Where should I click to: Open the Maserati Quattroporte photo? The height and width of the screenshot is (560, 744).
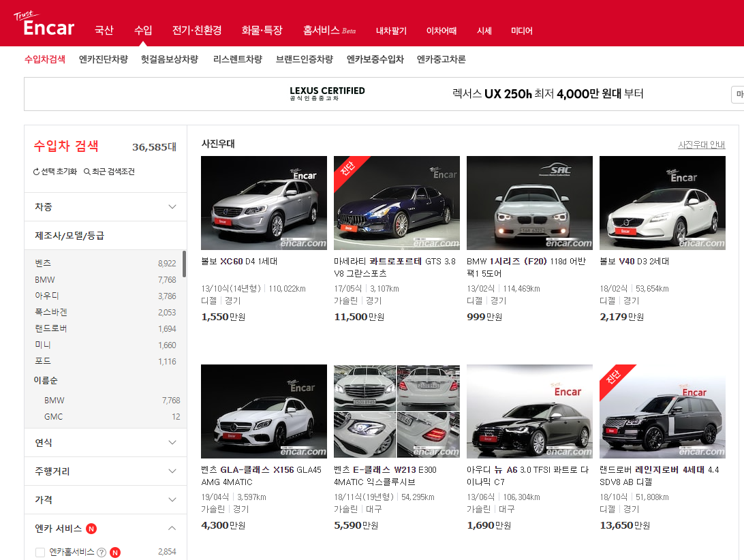(397, 203)
